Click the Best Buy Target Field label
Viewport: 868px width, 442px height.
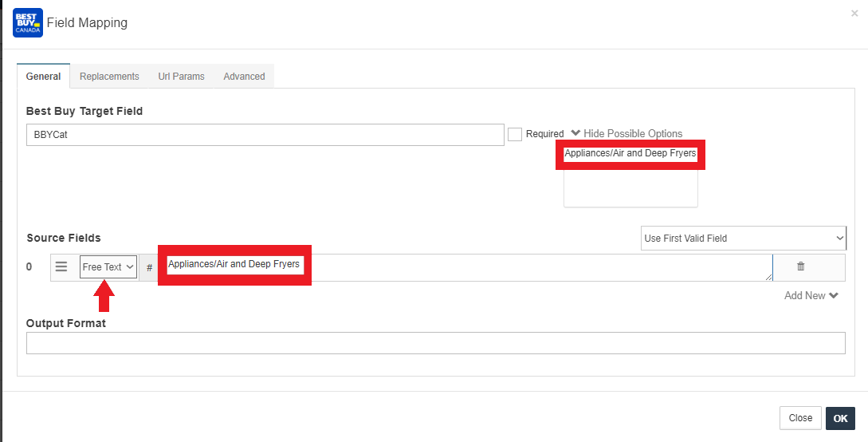[x=84, y=111]
